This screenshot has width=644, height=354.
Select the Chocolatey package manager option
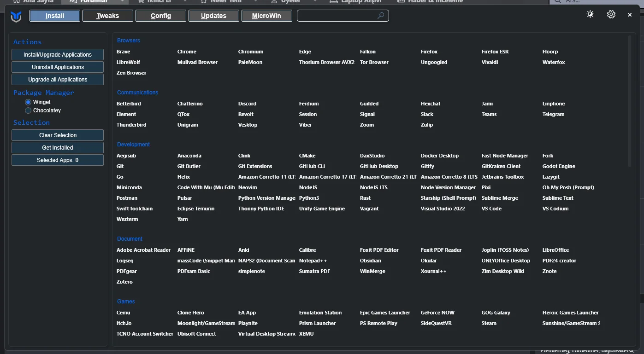point(43,110)
